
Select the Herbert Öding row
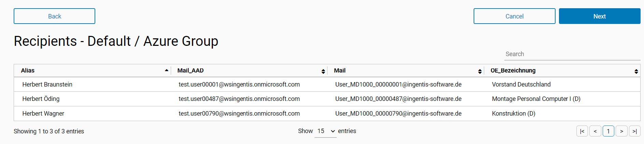tap(41, 99)
